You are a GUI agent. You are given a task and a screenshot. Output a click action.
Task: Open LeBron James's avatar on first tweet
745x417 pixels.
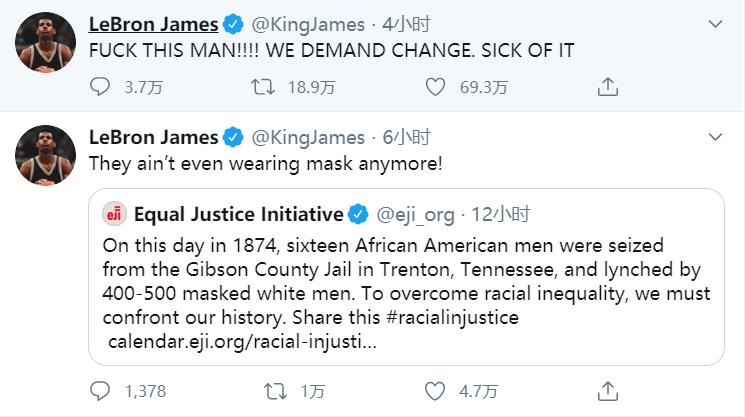pyautogui.click(x=46, y=44)
